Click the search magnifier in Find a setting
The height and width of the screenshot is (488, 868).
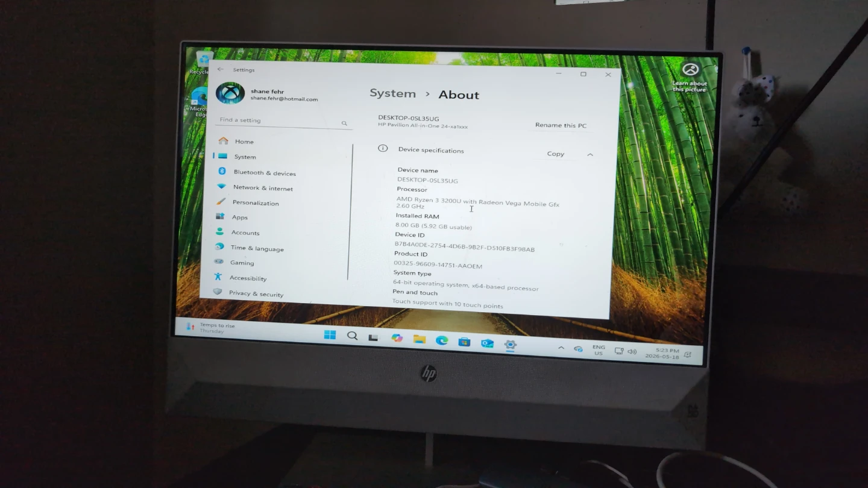(x=344, y=123)
